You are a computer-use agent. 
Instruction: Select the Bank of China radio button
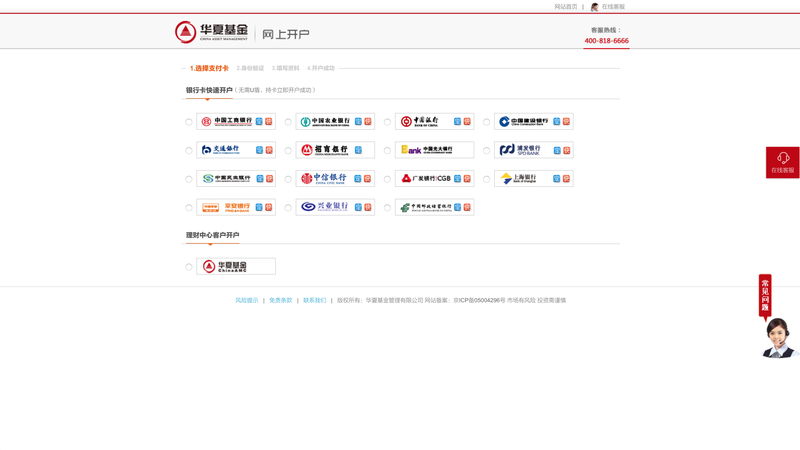point(387,122)
